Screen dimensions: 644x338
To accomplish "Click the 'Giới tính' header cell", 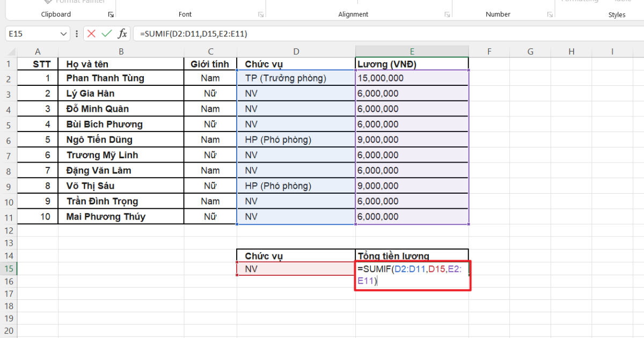I will pos(210,64).
